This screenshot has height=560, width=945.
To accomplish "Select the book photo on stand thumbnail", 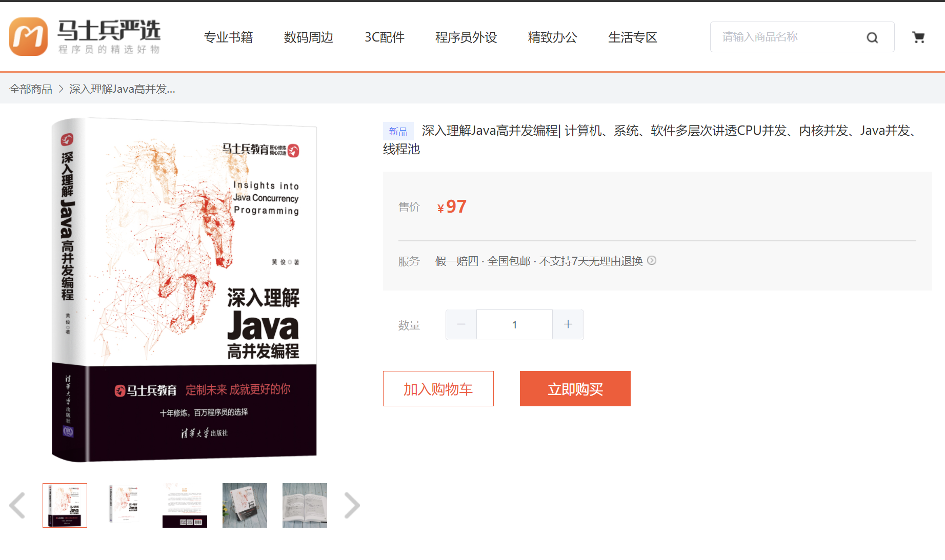I will click(245, 505).
